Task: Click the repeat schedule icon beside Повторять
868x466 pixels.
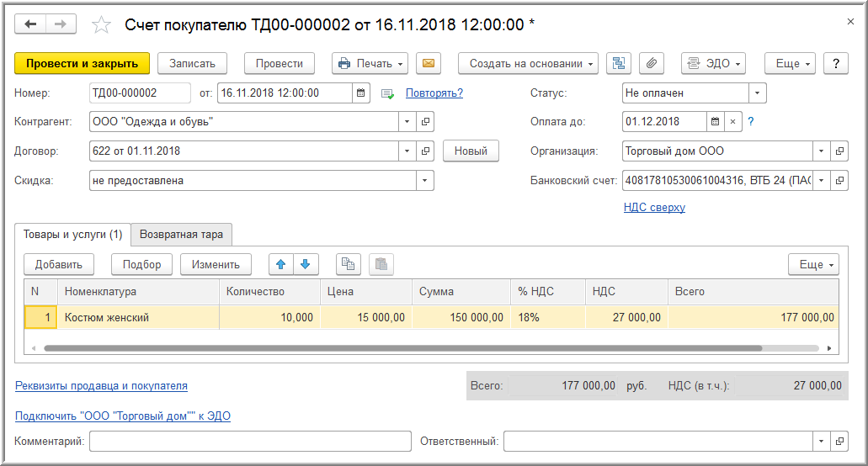Action: click(x=387, y=94)
